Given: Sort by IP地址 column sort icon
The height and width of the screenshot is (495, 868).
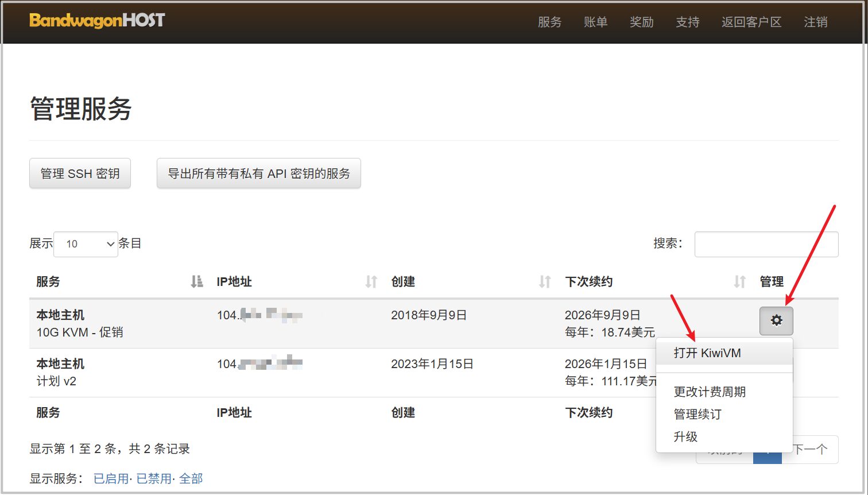Looking at the screenshot, I should 371,281.
